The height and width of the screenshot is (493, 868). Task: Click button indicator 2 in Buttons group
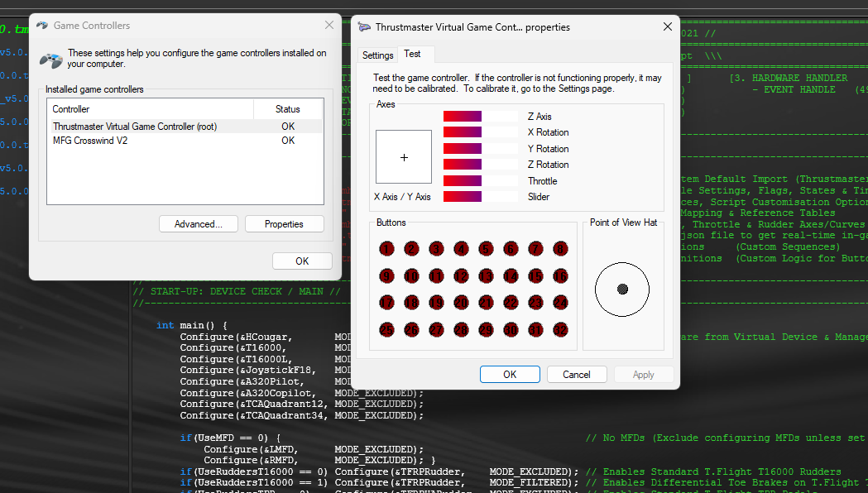411,249
